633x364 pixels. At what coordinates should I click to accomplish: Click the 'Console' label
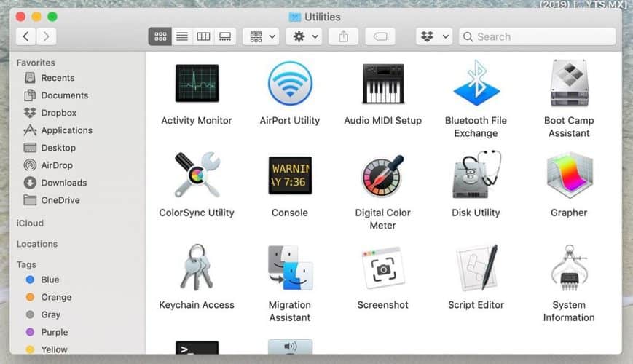click(x=290, y=213)
